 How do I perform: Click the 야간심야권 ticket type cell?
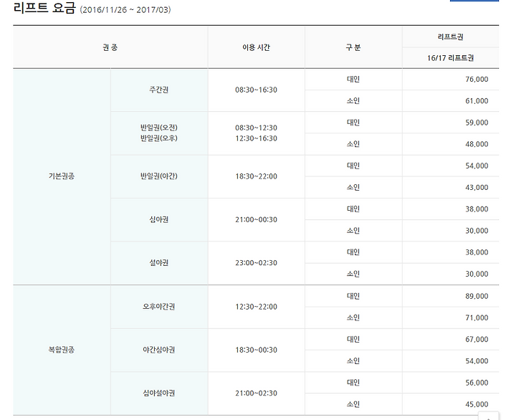(x=159, y=350)
